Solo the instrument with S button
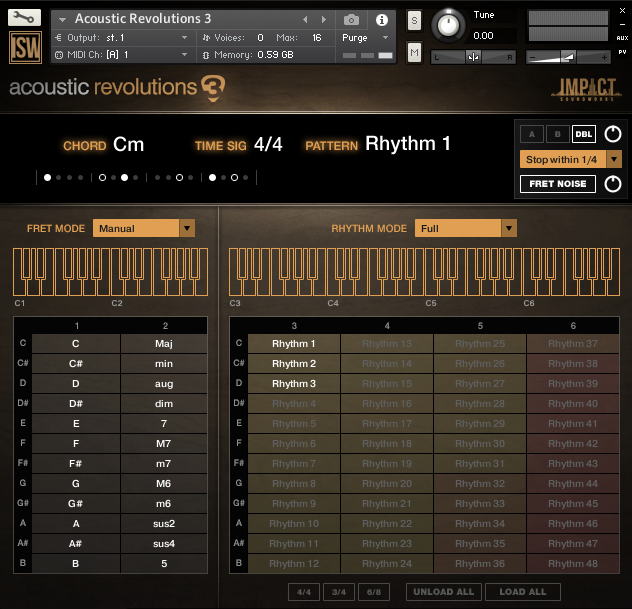Image resolution: width=632 pixels, height=609 pixels. click(414, 20)
